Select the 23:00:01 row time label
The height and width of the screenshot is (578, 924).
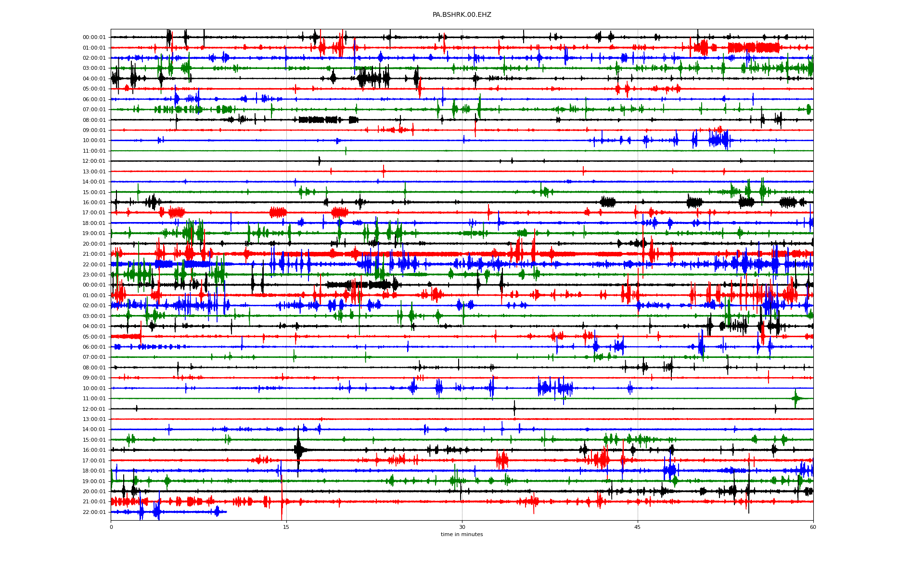94,275
